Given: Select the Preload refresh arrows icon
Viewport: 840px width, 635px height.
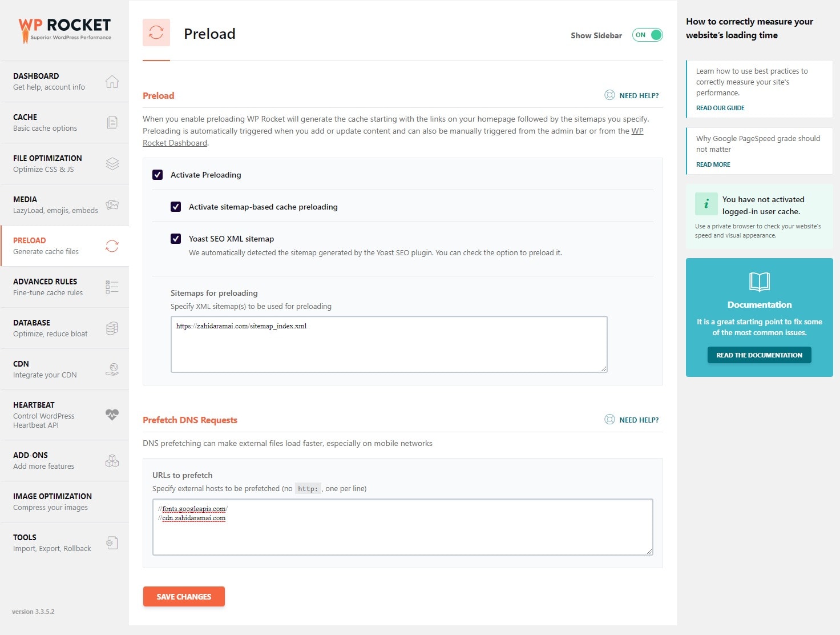Looking at the screenshot, I should 112,246.
